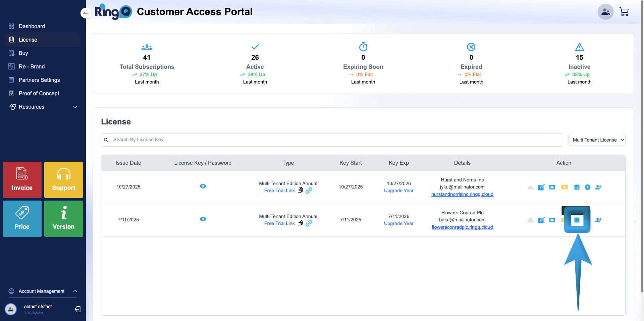Image resolution: width=644 pixels, height=321 pixels.
Task: Click the logout icon next to asfasf afsfasf
Action: pyautogui.click(x=77, y=309)
